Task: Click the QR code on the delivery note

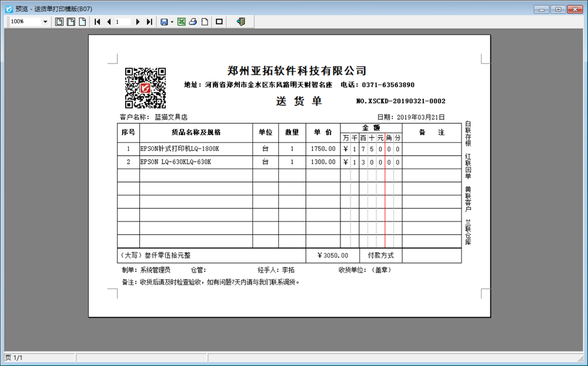Action: (x=145, y=88)
